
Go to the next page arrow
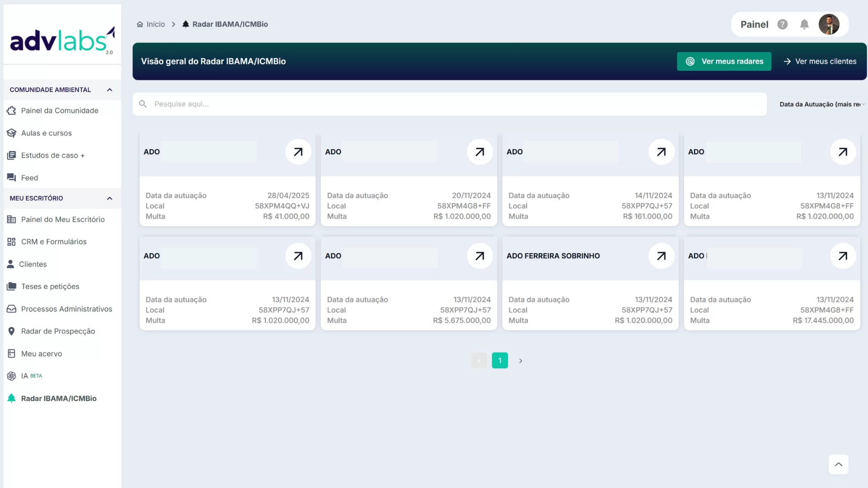click(520, 361)
